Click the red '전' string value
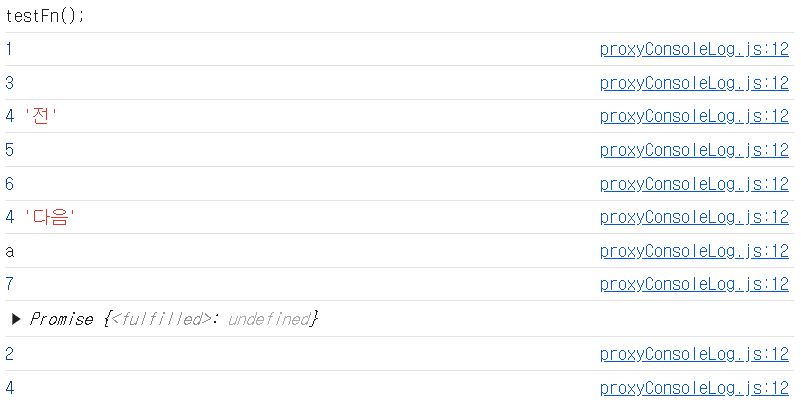The height and width of the screenshot is (412, 801). click(x=40, y=116)
